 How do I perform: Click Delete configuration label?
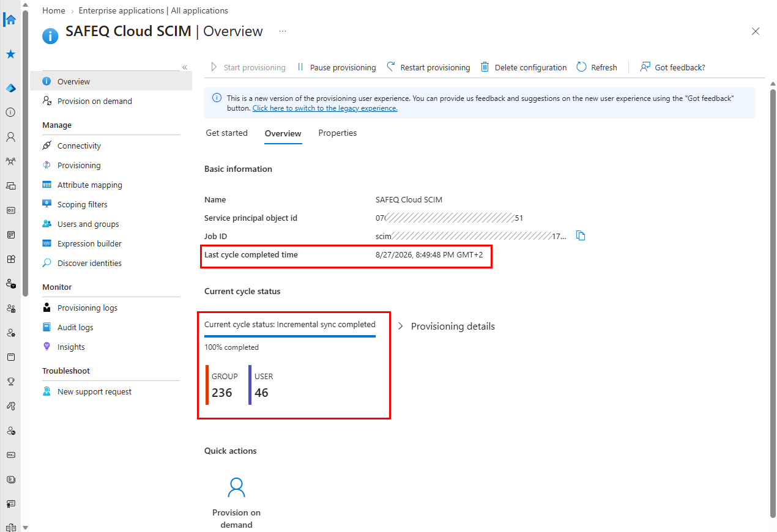(x=530, y=67)
